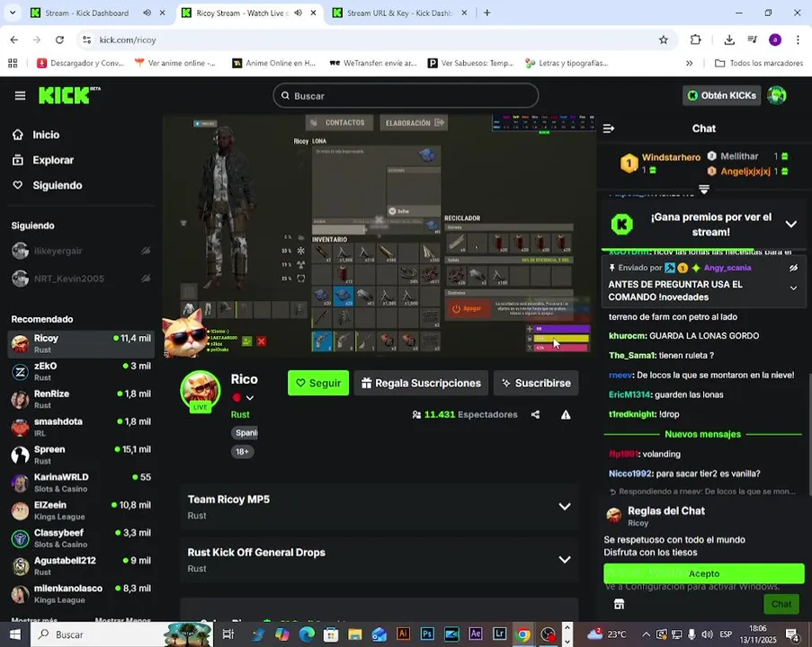Image resolution: width=812 pixels, height=647 pixels.
Task: Open zEkO recommended channel
Action: coord(81,371)
